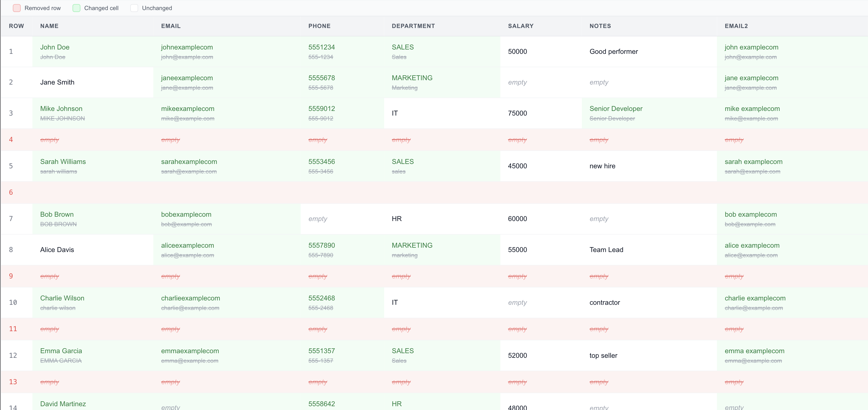
Task: Click the PHONE column header
Action: point(319,26)
